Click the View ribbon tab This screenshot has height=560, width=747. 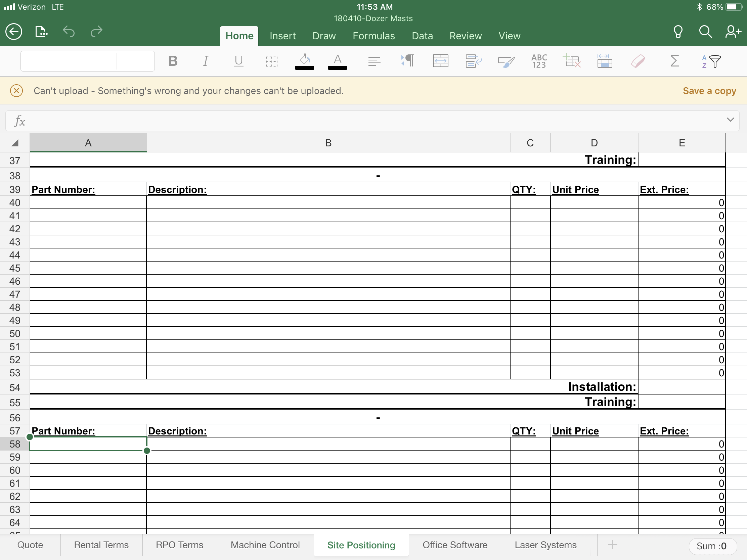pos(509,36)
